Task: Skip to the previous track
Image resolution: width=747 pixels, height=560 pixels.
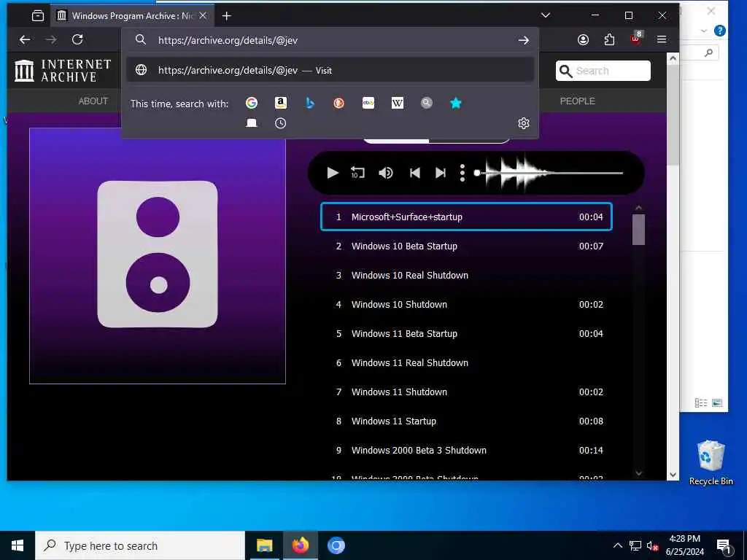Action: 415,173
